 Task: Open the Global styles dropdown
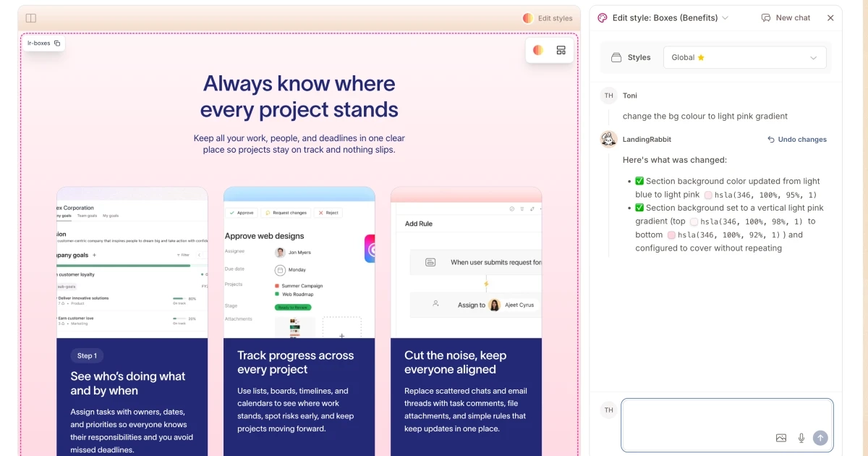coord(744,58)
